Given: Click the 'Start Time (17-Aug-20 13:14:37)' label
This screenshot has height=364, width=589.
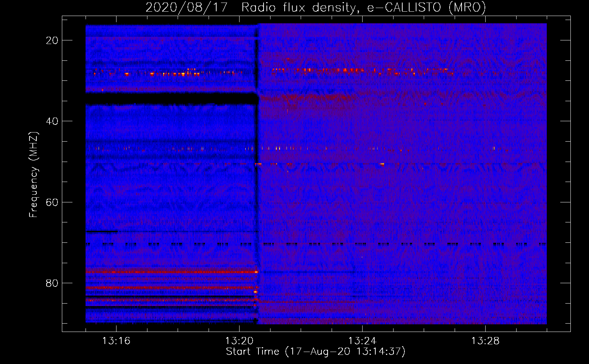Looking at the screenshot, I should (316, 352).
